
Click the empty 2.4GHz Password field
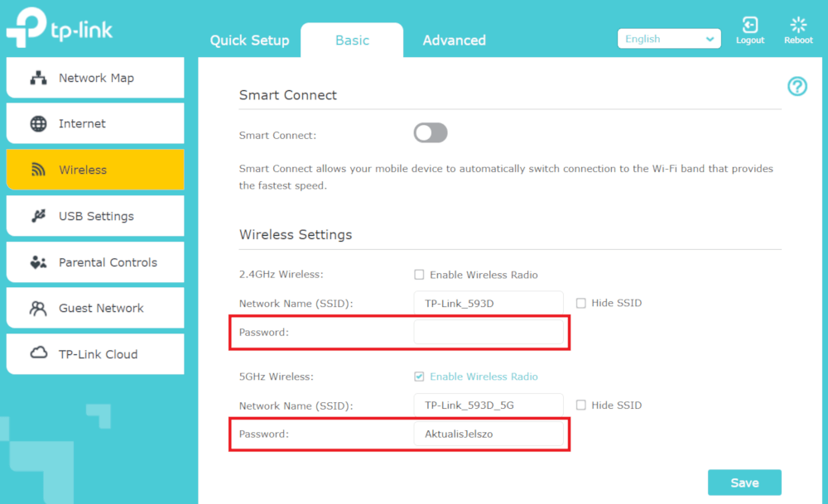click(489, 332)
